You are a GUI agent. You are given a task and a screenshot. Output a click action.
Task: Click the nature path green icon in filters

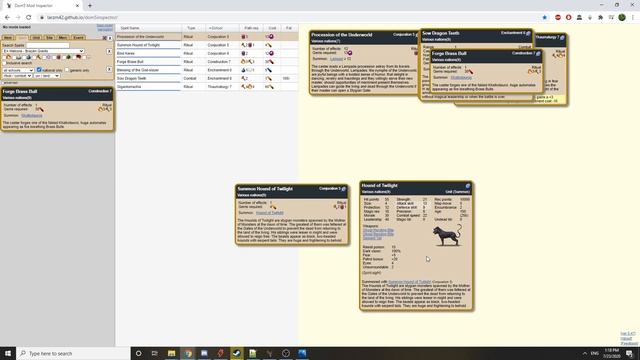(x=68, y=57)
